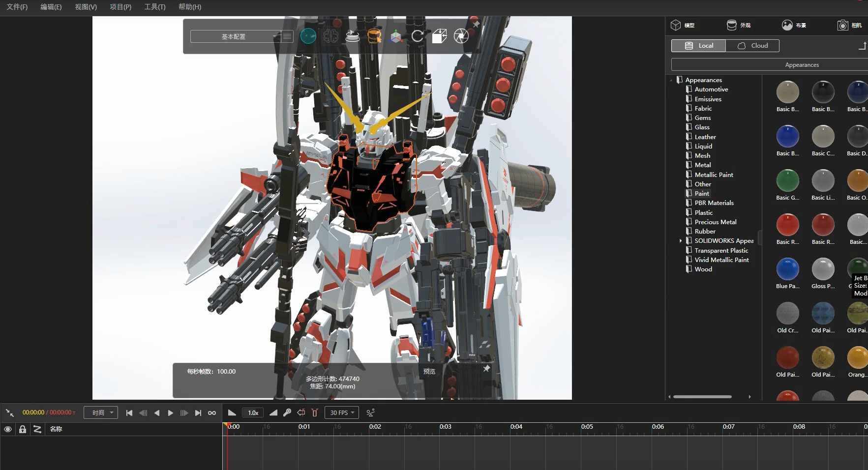The image size is (868, 470).
Task: Click the red timeline marker tool
Action: pos(315,412)
